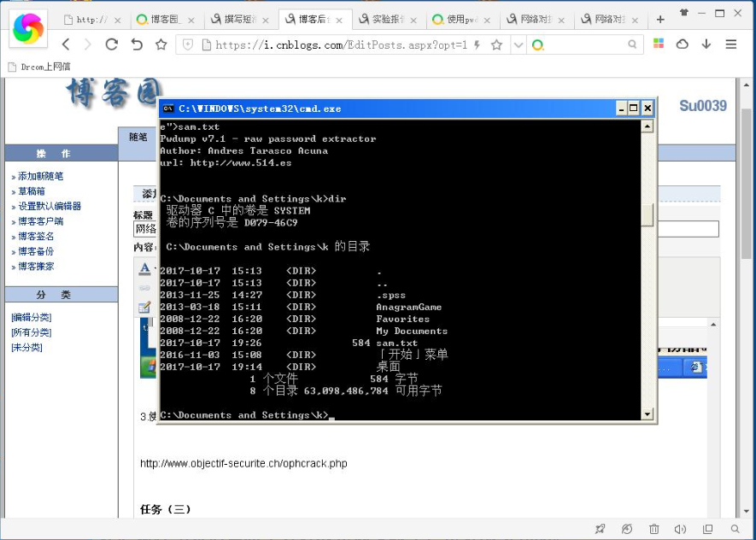This screenshot has width=756, height=540.
Task: Click the editor edit-source icon
Action: point(144,307)
